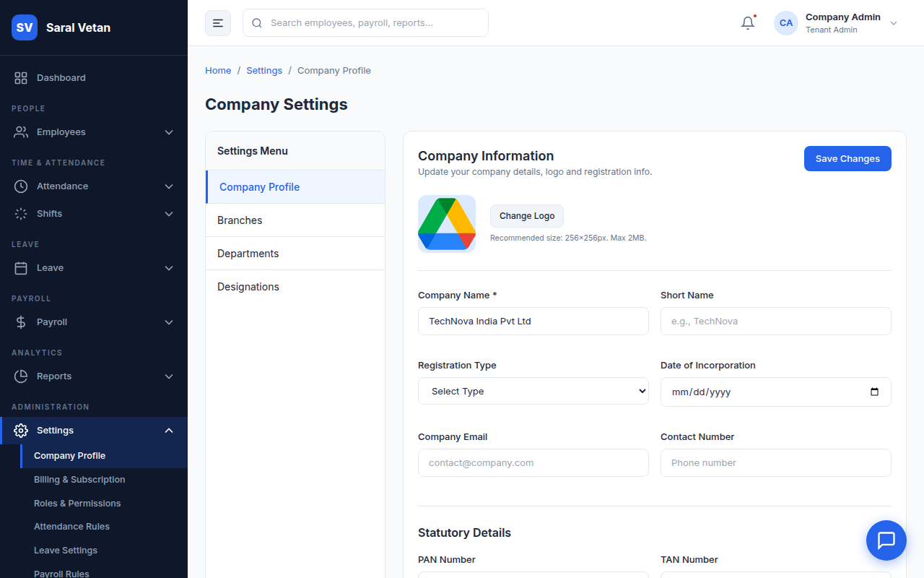Click the Settings gear icon
Screen dimensions: 924x578
(21, 431)
